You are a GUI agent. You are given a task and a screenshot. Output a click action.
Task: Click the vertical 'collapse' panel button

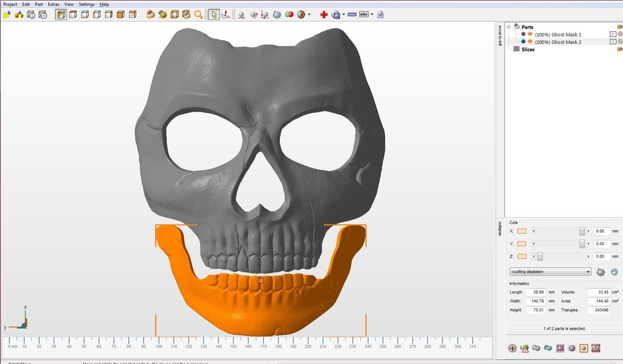[x=500, y=229]
